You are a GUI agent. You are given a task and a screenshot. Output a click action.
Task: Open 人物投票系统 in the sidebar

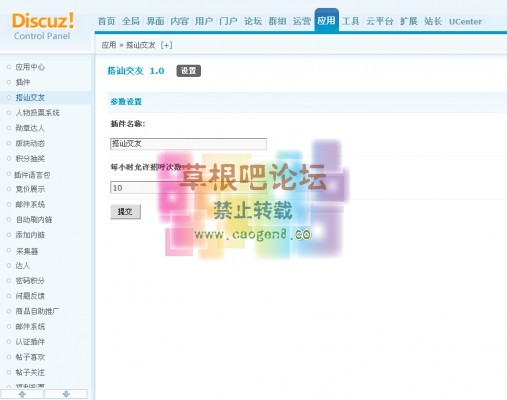(x=37, y=113)
